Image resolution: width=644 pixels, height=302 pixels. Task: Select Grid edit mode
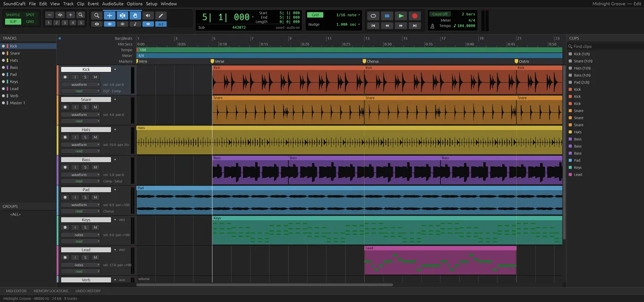[30, 22]
